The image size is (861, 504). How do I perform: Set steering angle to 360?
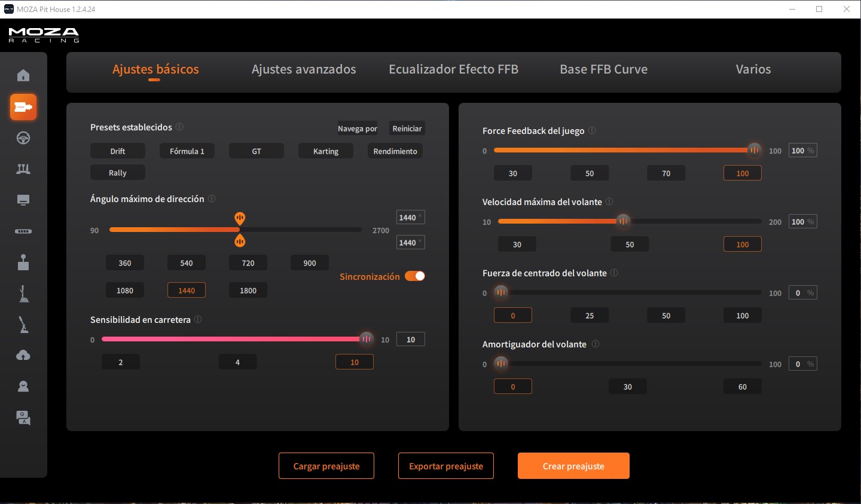click(125, 263)
